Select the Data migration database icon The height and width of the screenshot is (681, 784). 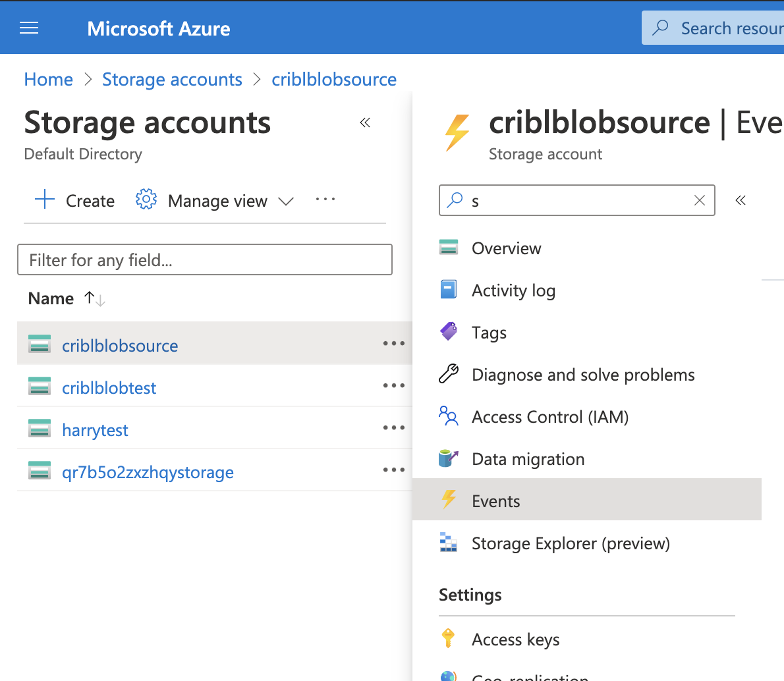(449, 458)
